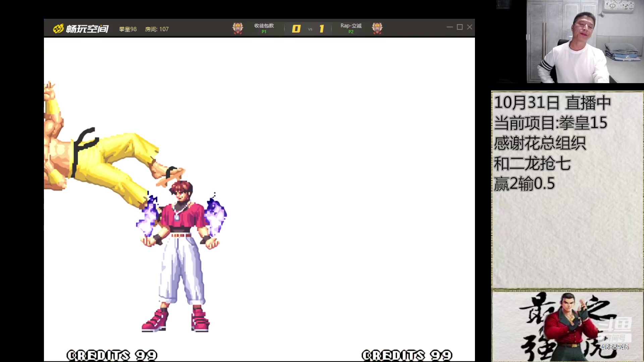The height and width of the screenshot is (362, 644).
Task: Close the 畅玩空间 game window
Action: 470,27
